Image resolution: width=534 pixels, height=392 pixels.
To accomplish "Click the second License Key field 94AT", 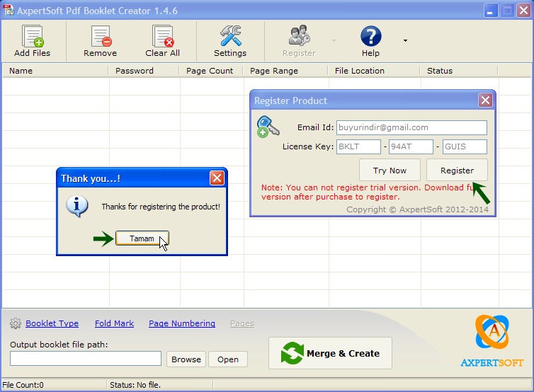I will pos(411,146).
